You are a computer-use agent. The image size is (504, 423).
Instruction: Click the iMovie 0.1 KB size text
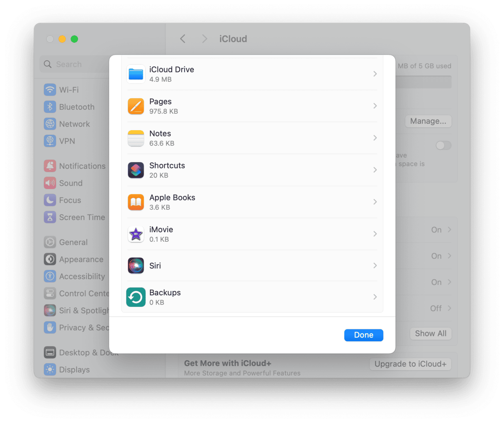(159, 239)
